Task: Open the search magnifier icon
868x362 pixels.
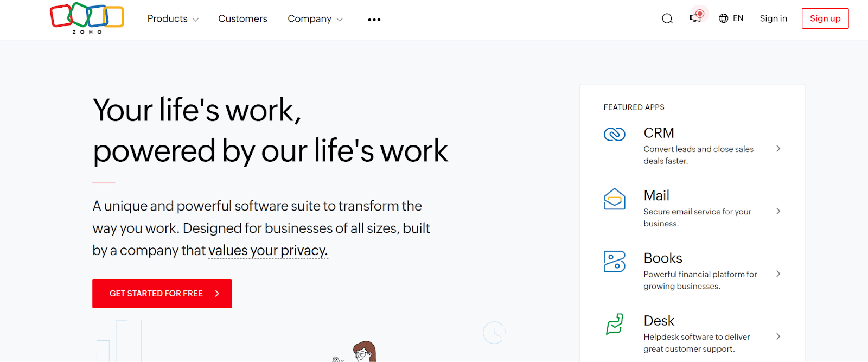Action: (667, 19)
